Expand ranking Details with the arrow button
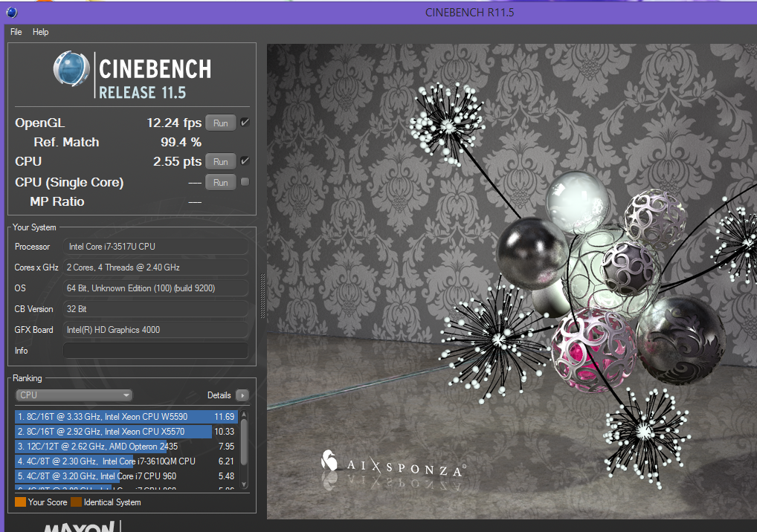Screen dimensions: 757x532 click(x=242, y=395)
